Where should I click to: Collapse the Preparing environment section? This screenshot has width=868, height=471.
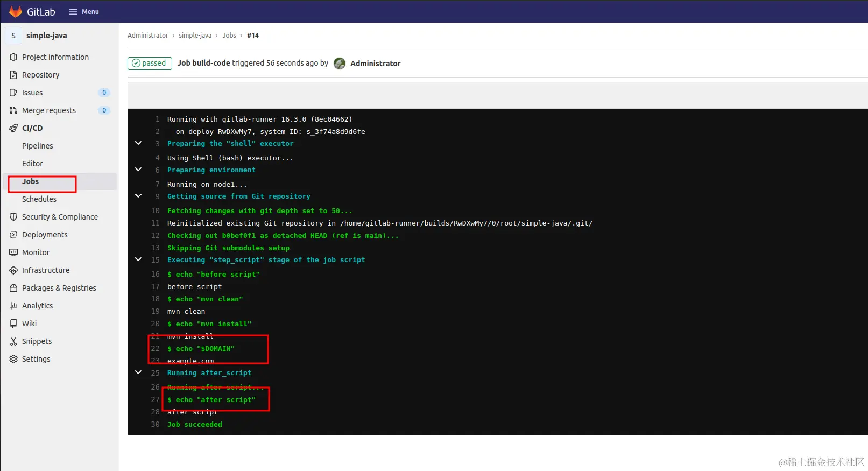(x=138, y=170)
